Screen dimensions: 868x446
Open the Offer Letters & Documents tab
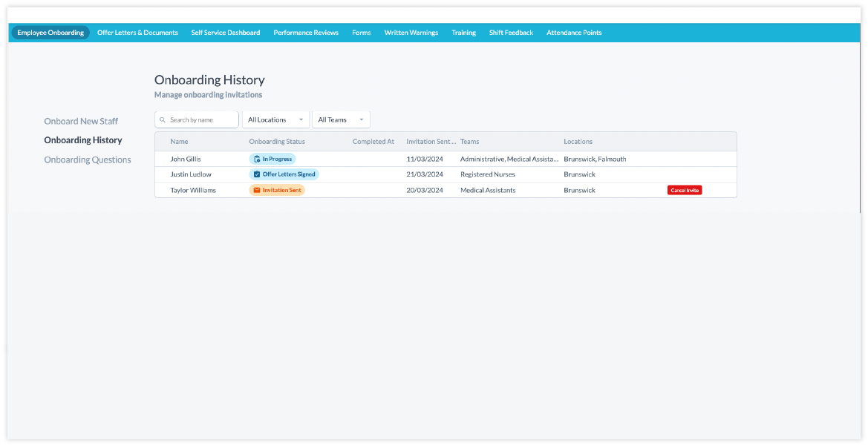pyautogui.click(x=137, y=33)
